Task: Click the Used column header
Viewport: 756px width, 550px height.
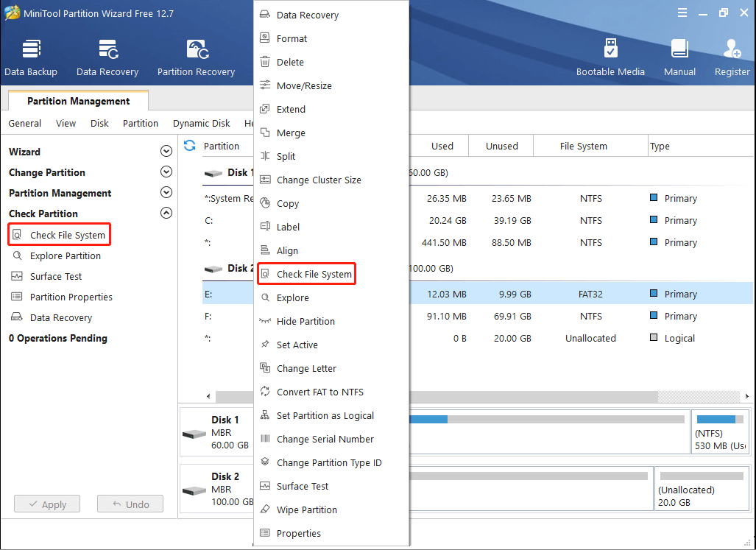Action: 442,146
